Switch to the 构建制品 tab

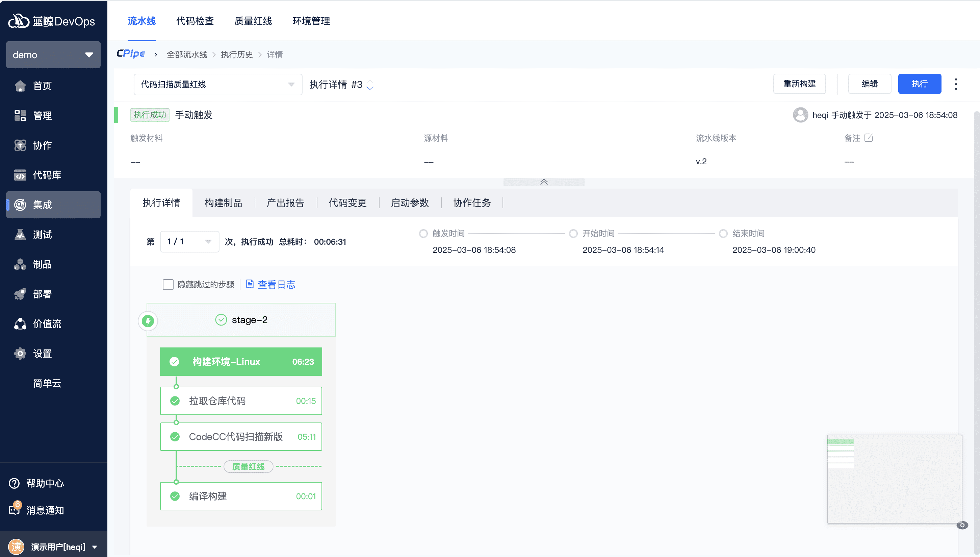[x=223, y=203]
